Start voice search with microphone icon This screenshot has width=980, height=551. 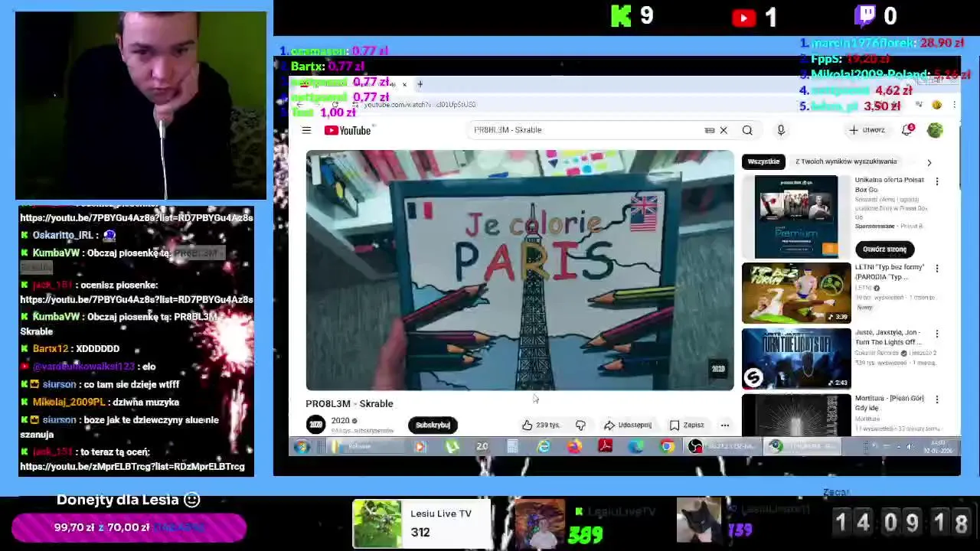781,130
